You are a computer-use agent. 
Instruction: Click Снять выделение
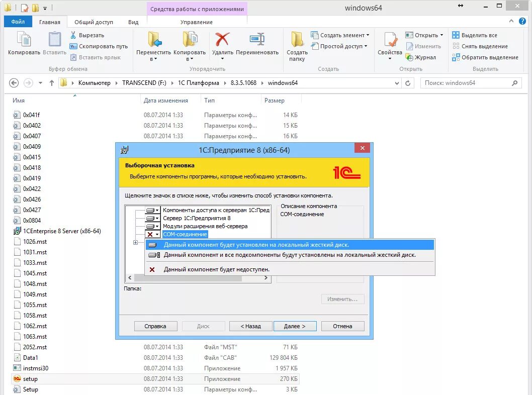[x=480, y=46]
